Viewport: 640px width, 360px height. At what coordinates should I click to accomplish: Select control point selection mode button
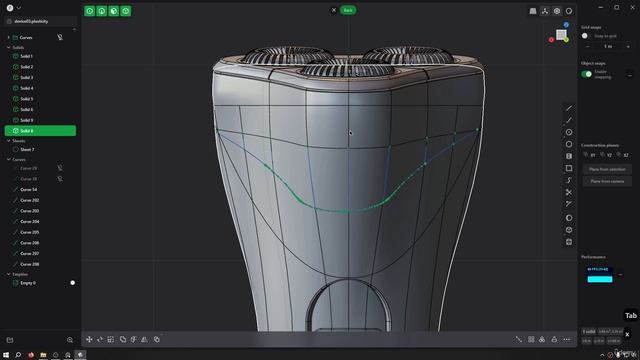pos(89,11)
